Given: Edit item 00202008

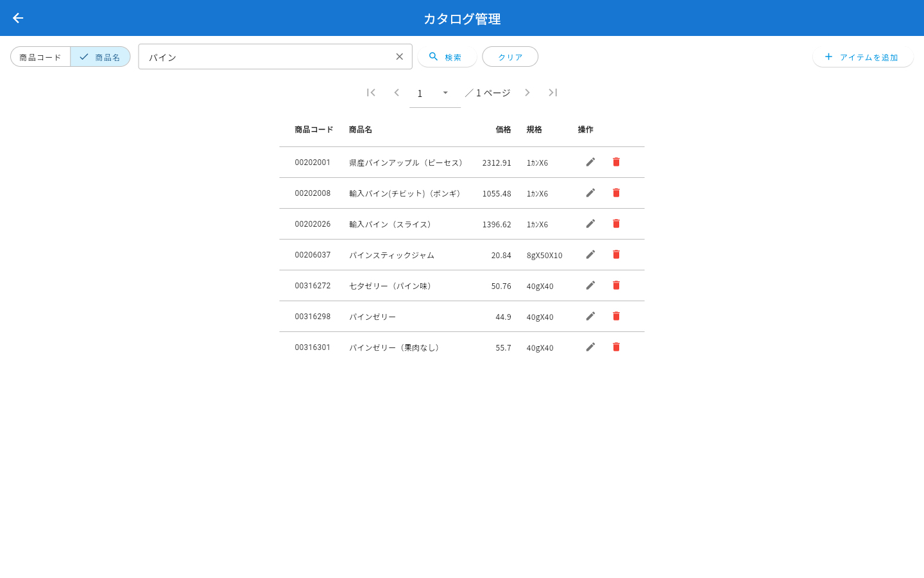Looking at the screenshot, I should pyautogui.click(x=590, y=193).
